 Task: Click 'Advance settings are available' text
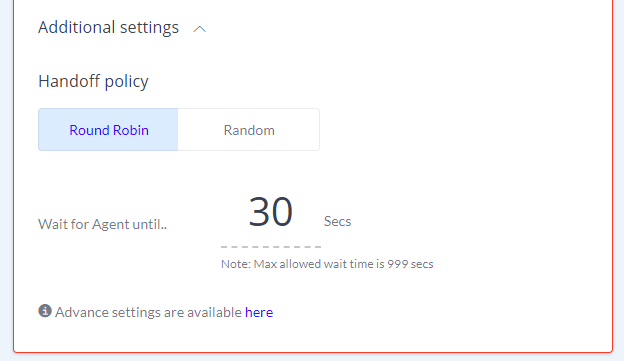[x=148, y=312]
